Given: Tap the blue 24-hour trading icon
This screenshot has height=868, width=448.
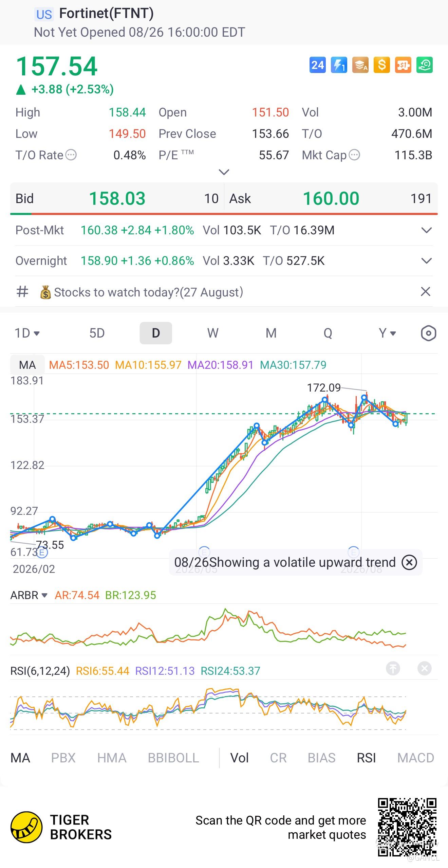Looking at the screenshot, I should [317, 65].
